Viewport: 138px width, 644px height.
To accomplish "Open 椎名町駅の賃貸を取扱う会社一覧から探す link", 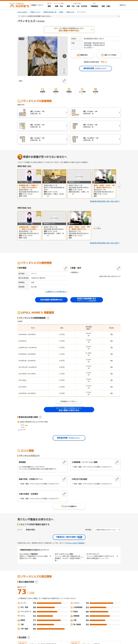I will point(104,201).
